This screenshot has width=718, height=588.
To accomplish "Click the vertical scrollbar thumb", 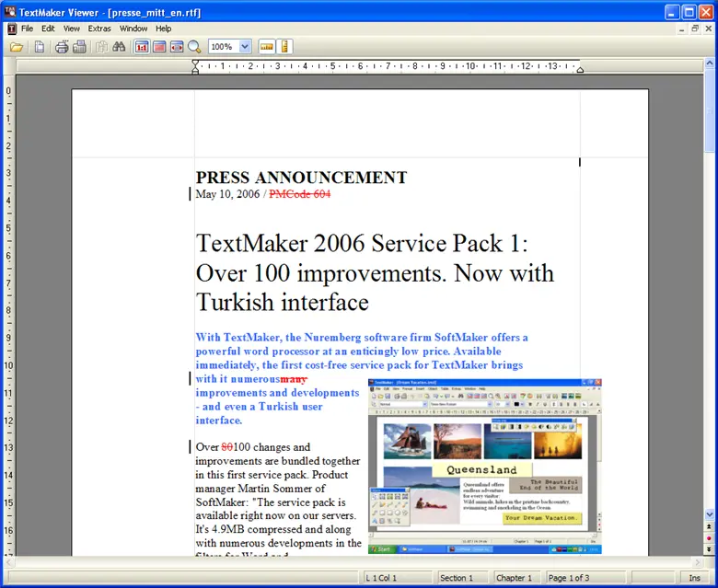I will coord(710,110).
